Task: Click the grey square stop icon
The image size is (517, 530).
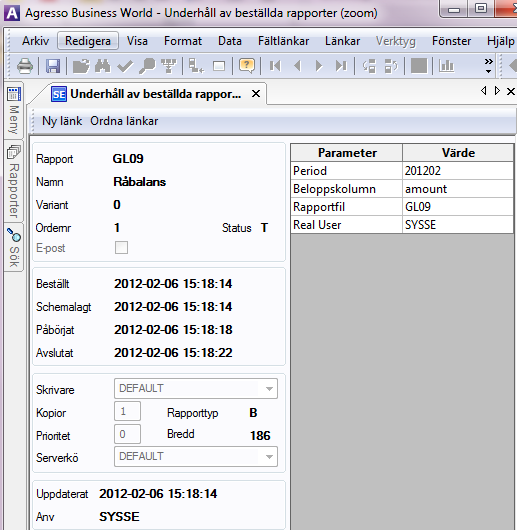Action: pyautogui.click(x=419, y=66)
